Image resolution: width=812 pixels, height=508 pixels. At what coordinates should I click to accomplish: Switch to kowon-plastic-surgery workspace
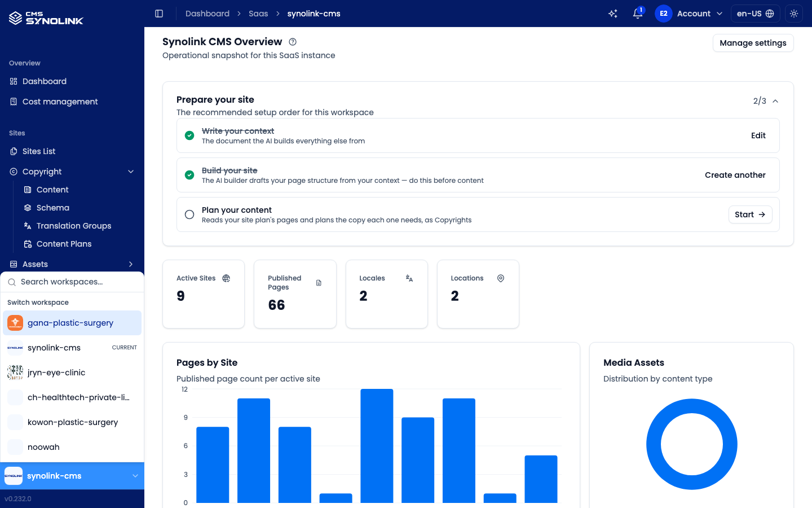pyautogui.click(x=72, y=422)
